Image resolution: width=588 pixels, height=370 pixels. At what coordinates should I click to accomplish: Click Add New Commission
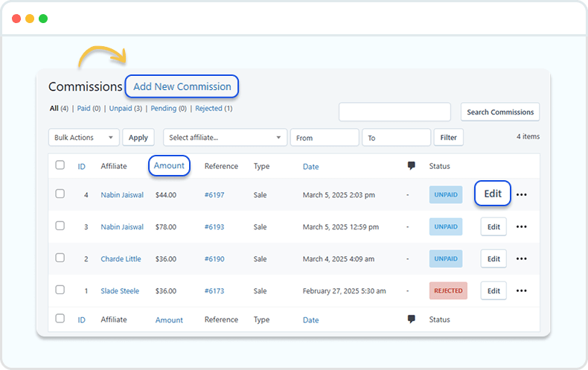coord(182,86)
